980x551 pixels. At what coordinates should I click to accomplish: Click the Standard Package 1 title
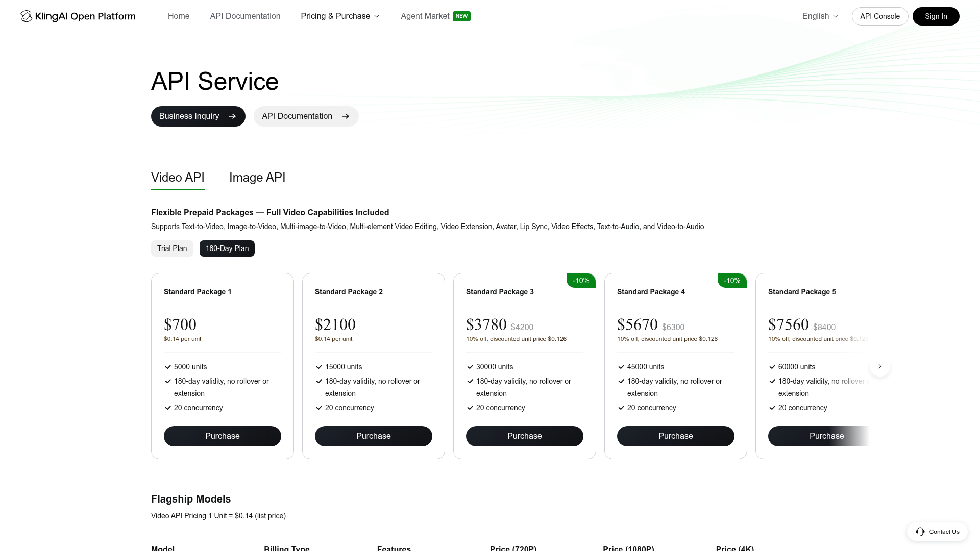(x=198, y=292)
